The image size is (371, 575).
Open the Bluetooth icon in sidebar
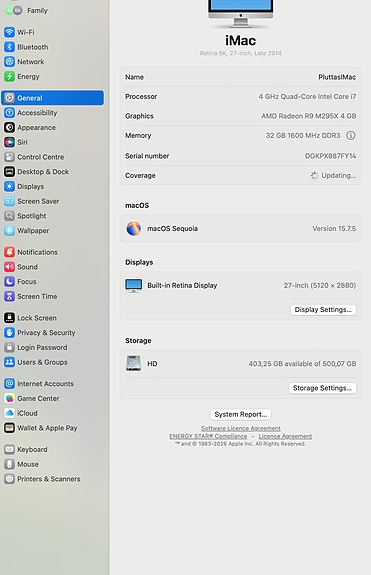tap(10, 47)
